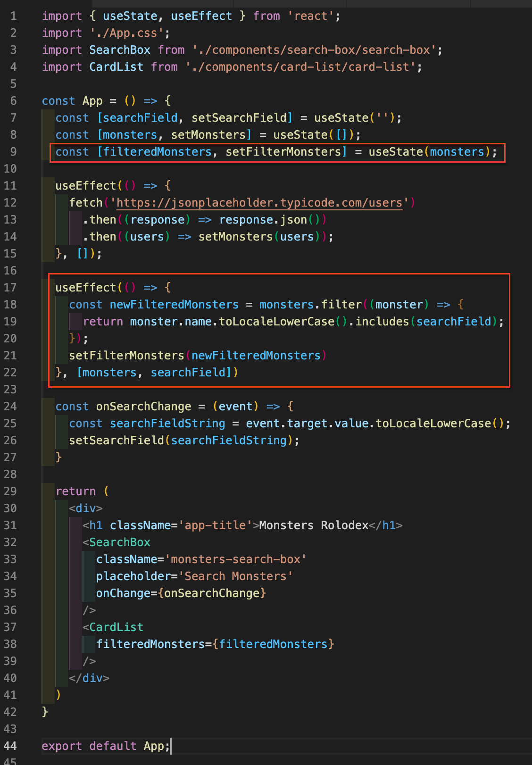Click the 'app-title' className string
532x765 pixels.
[215, 525]
